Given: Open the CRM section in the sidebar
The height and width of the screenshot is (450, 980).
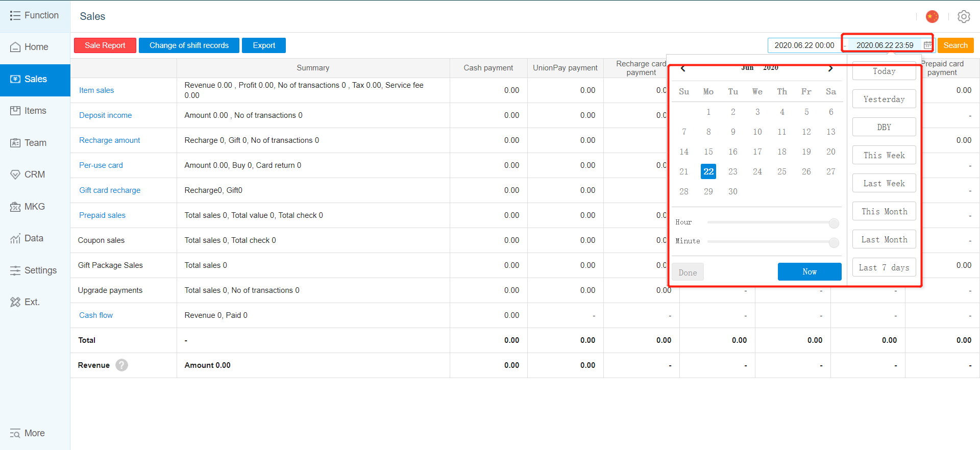Looking at the screenshot, I should [35, 174].
